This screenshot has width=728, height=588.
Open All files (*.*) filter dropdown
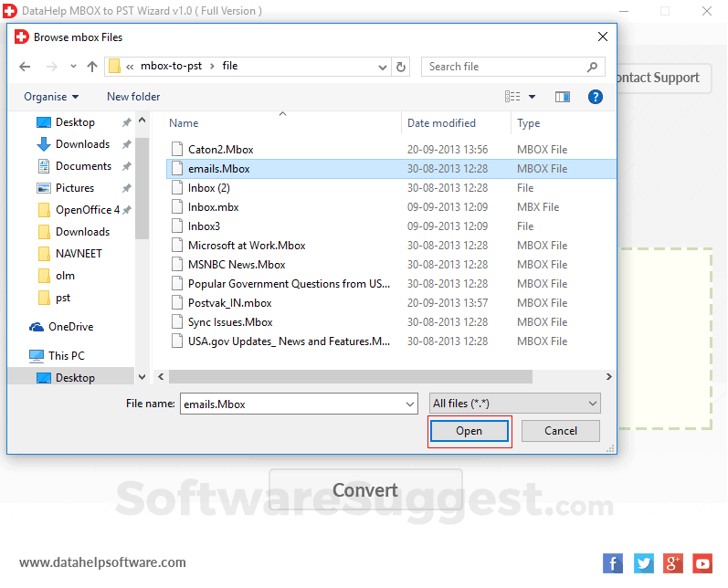coord(515,404)
